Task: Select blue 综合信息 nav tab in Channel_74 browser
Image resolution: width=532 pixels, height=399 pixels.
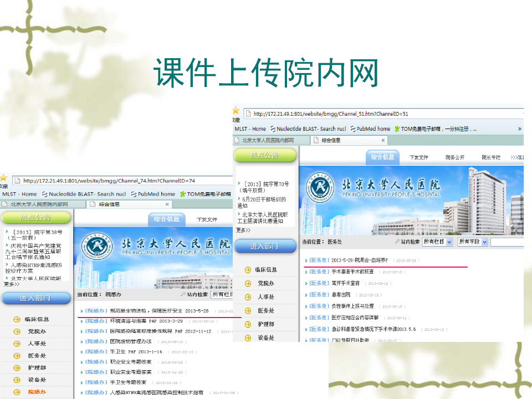Action: (x=167, y=219)
